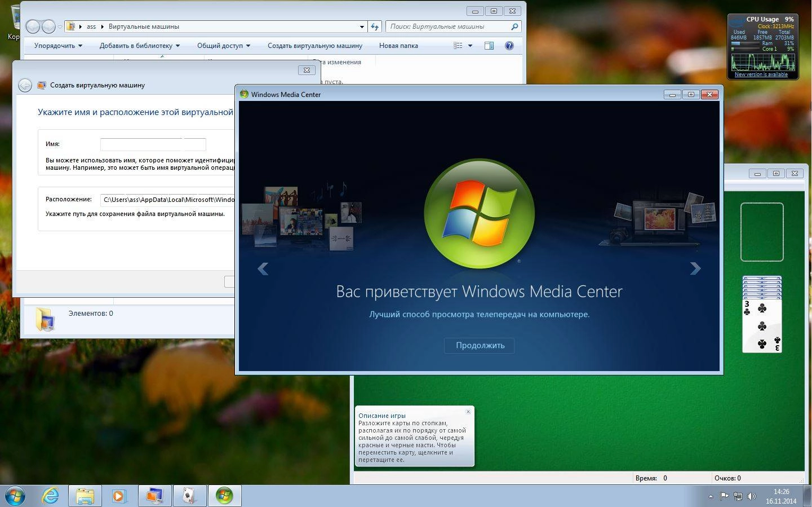812x507 pixels.
Task: Click the blue Help icon in Explorer
Action: 509,46
